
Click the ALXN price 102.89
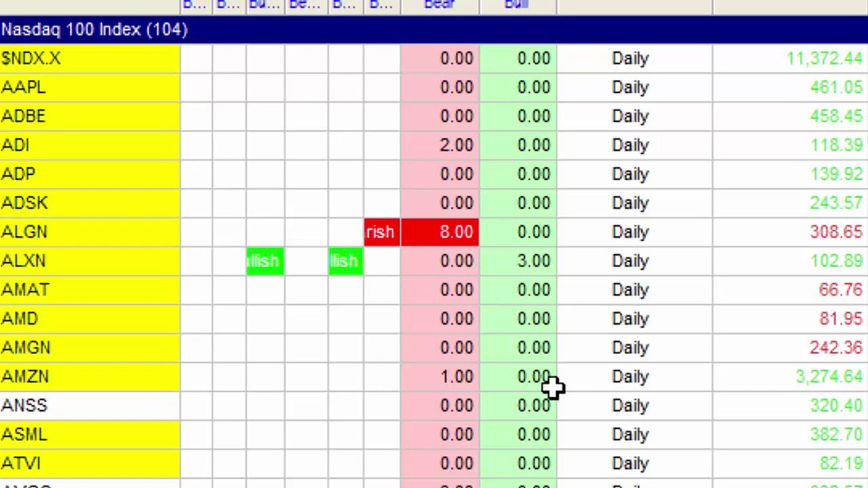(x=836, y=261)
